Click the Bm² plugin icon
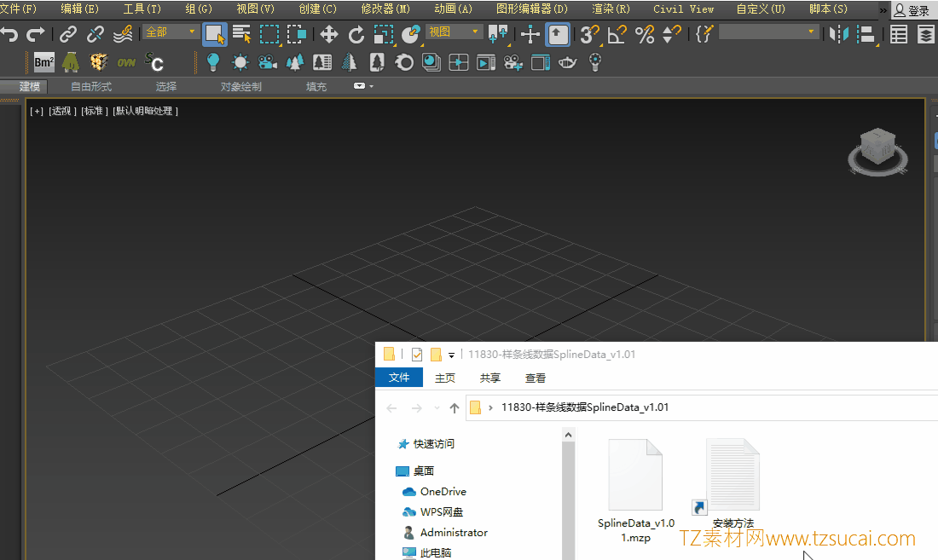Image resolution: width=938 pixels, height=560 pixels. point(43,62)
